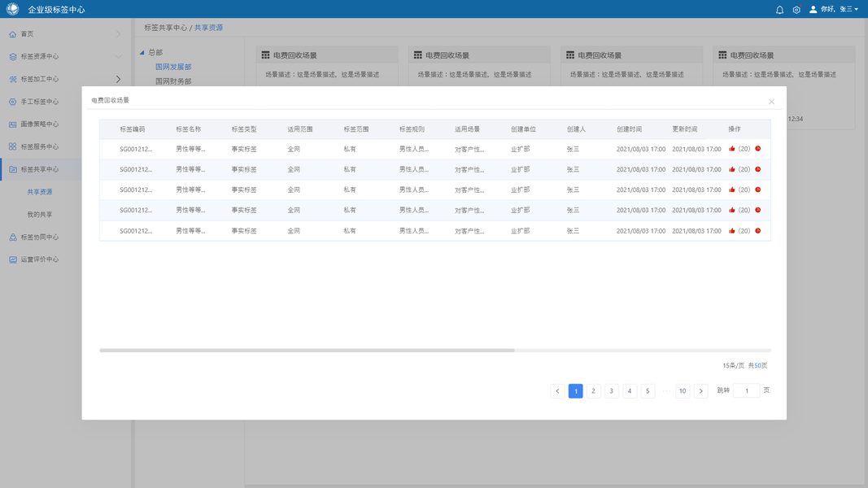Screen dimensions: 868x488
Task: Go to next page arrow
Action: (x=700, y=391)
